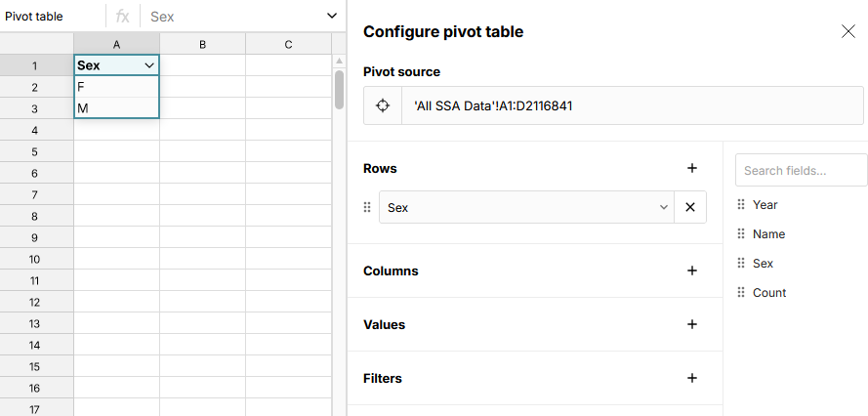The height and width of the screenshot is (416, 868).
Task: Open the Sex row field dropdown
Action: (x=663, y=207)
